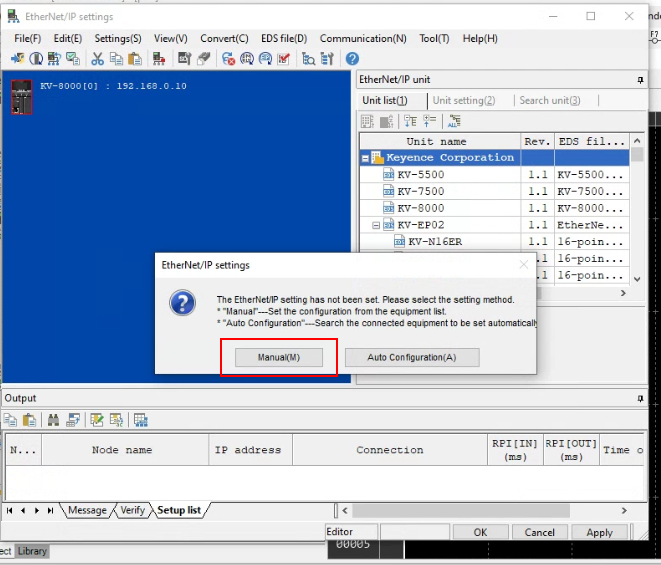Select the KV-N16ER row in unit list
Screen dimensions: 661x565
[494, 242]
